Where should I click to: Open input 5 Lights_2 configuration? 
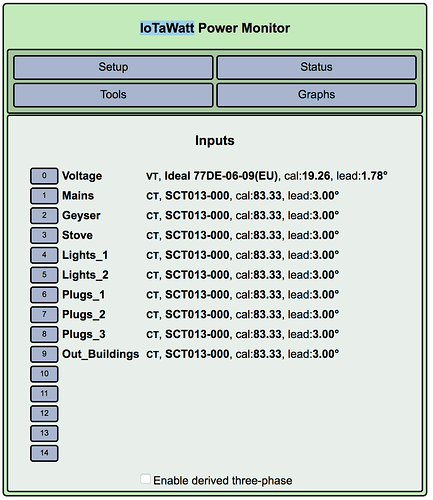coord(44,275)
